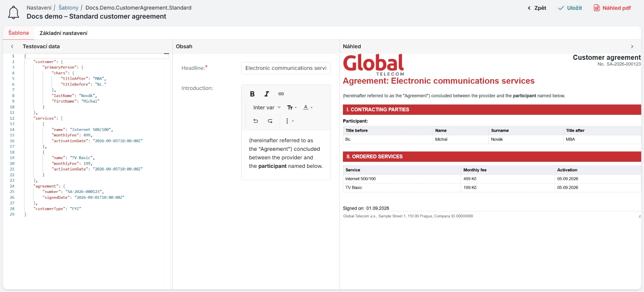The height and width of the screenshot is (292, 644).
Task: Switch to the Šablona tab
Action: click(19, 33)
